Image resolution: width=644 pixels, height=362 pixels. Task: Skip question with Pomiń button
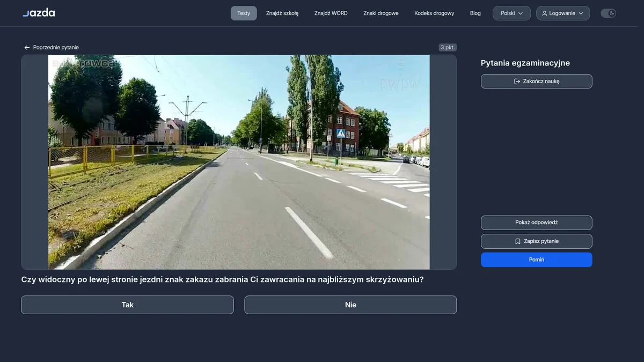(537, 260)
